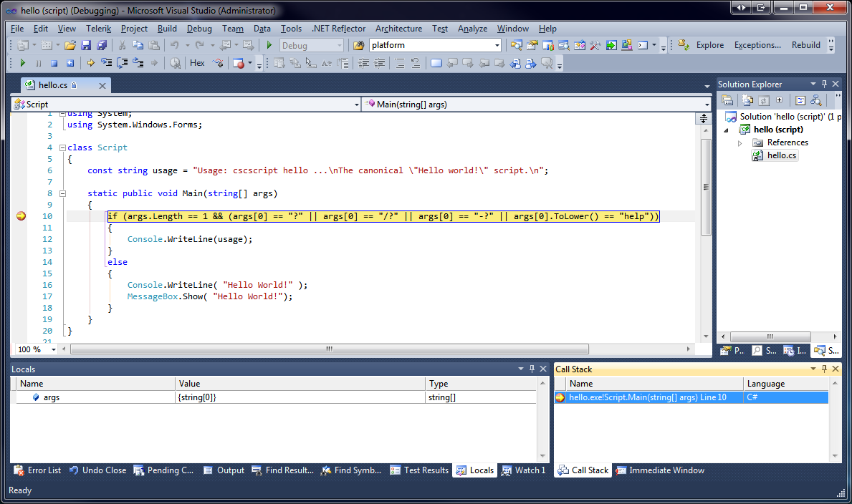Click Find in Files binoculars icon
852x504 pixels.
pyautogui.click(x=358, y=45)
